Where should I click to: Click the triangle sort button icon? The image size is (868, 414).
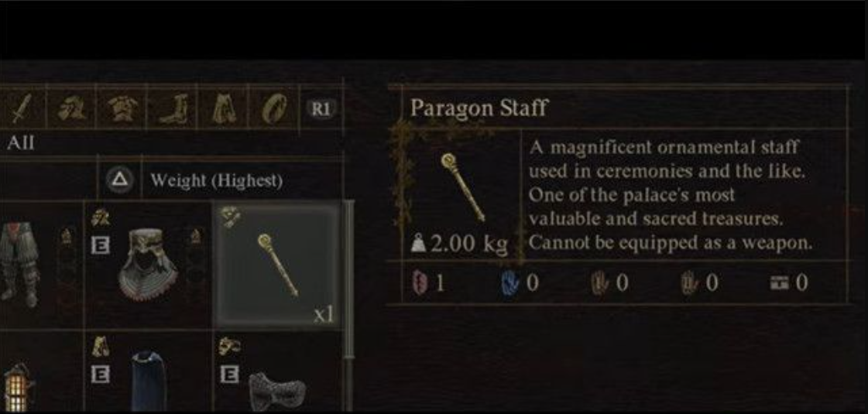119,180
